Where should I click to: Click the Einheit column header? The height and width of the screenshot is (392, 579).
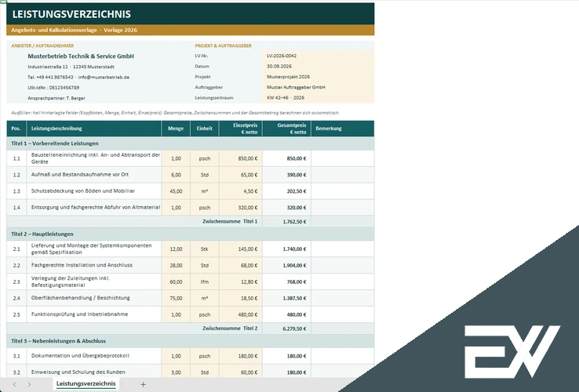205,129
